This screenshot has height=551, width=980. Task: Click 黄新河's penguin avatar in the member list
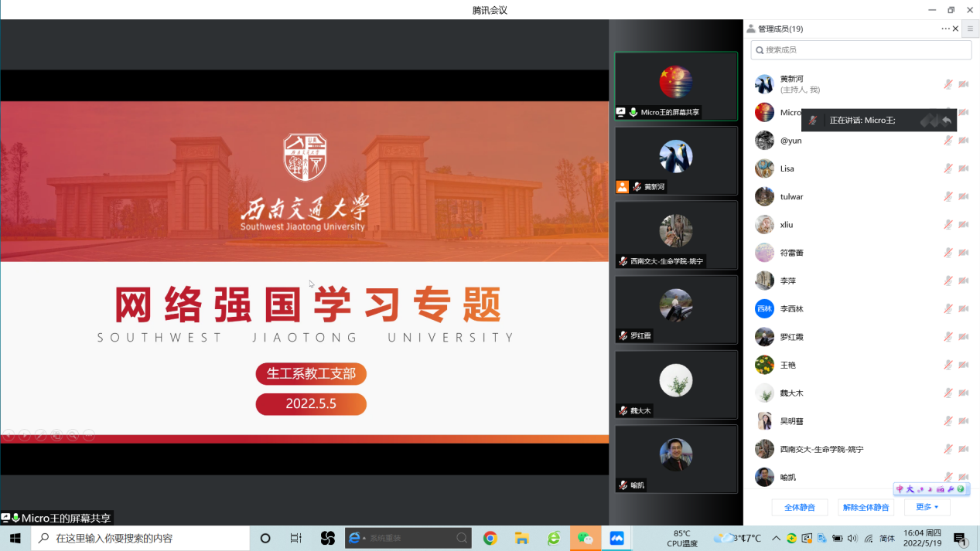point(764,84)
